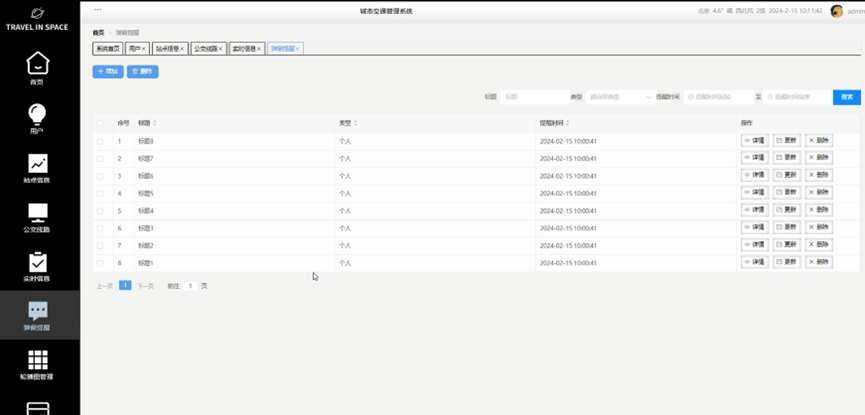Close the 实时信息 tab with its X
Viewport: 865px width, 415px height.
pos(259,49)
